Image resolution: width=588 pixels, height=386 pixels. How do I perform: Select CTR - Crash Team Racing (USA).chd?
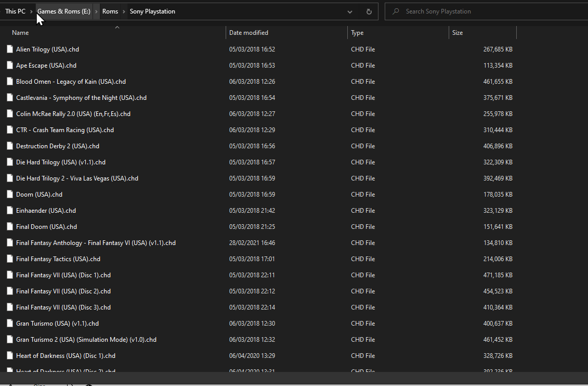65,130
